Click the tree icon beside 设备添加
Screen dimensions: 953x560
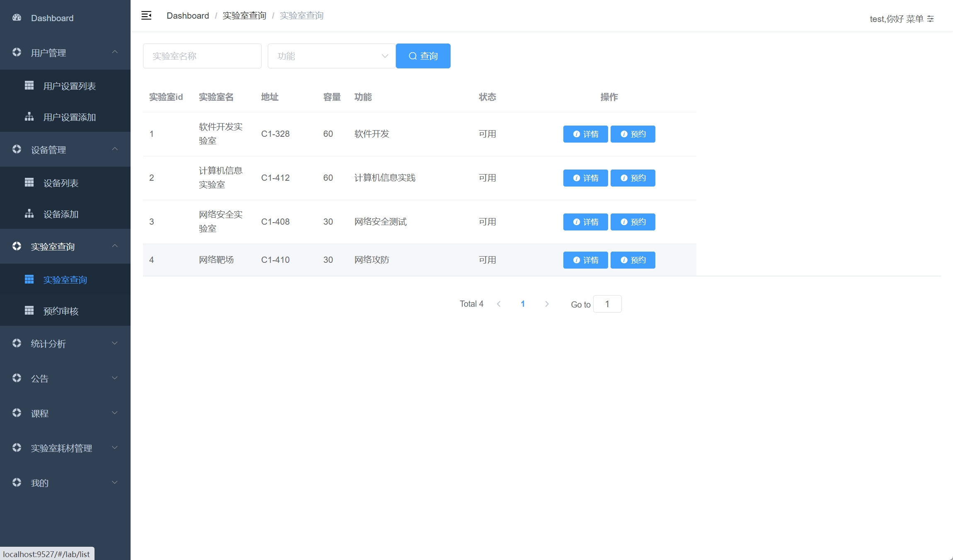pyautogui.click(x=29, y=214)
